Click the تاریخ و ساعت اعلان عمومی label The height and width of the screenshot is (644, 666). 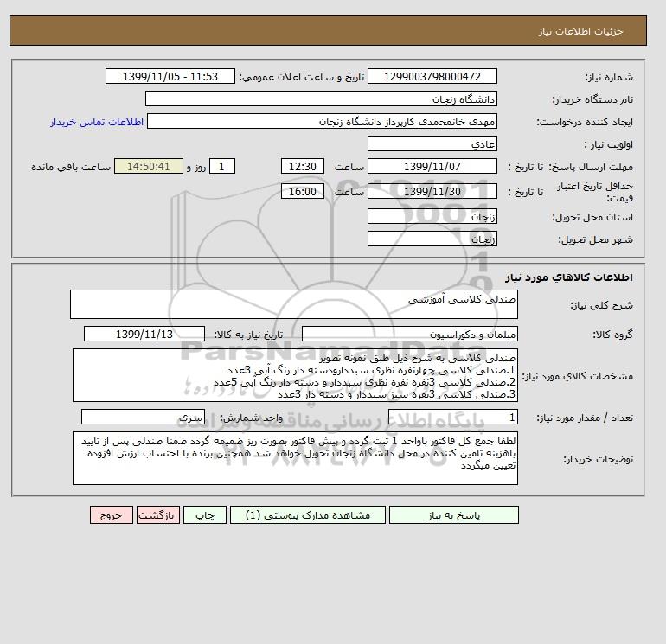coord(302,77)
